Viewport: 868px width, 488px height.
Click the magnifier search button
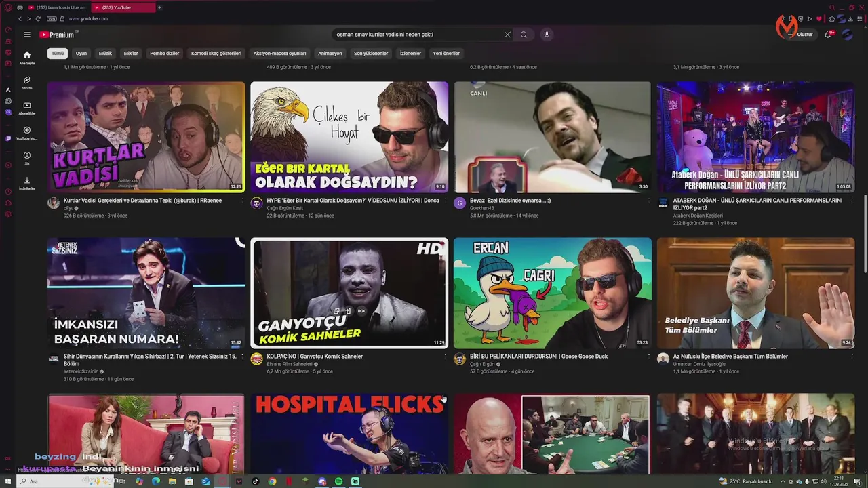pyautogui.click(x=524, y=35)
